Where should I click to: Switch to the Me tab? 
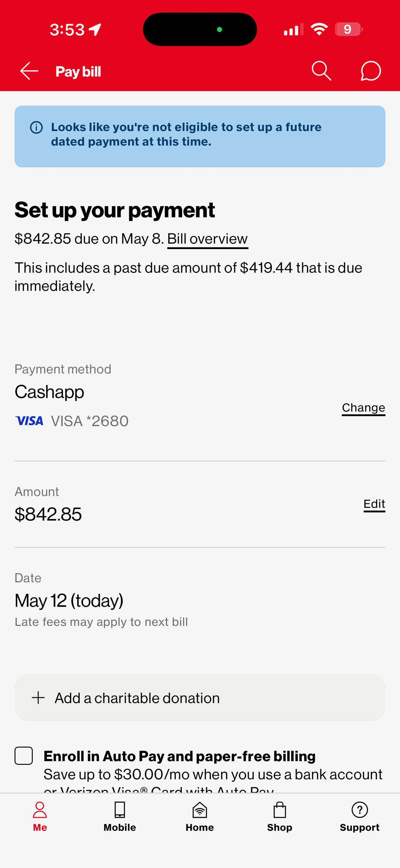tap(40, 817)
